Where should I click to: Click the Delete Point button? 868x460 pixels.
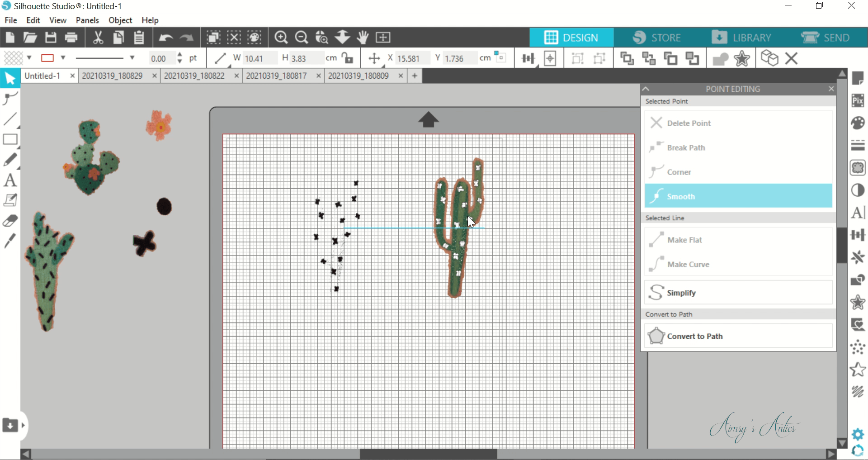click(x=738, y=123)
